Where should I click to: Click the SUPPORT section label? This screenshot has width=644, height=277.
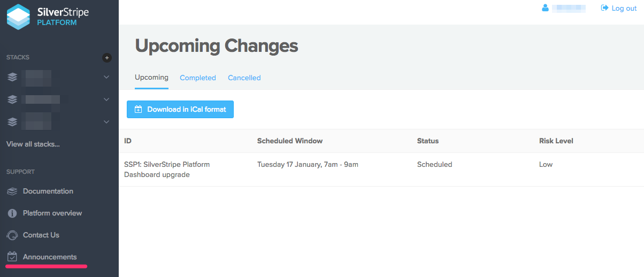pos(20,172)
